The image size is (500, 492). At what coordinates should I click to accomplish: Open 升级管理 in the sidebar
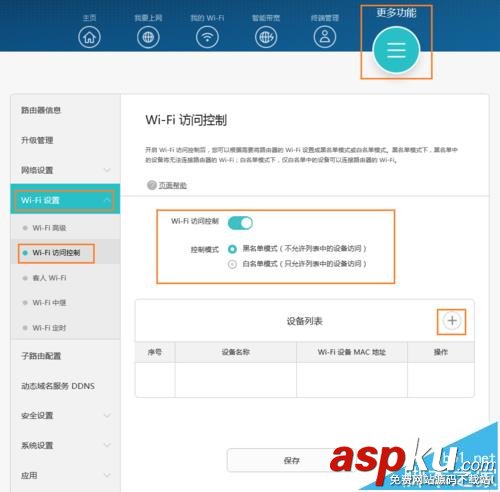[x=37, y=140]
